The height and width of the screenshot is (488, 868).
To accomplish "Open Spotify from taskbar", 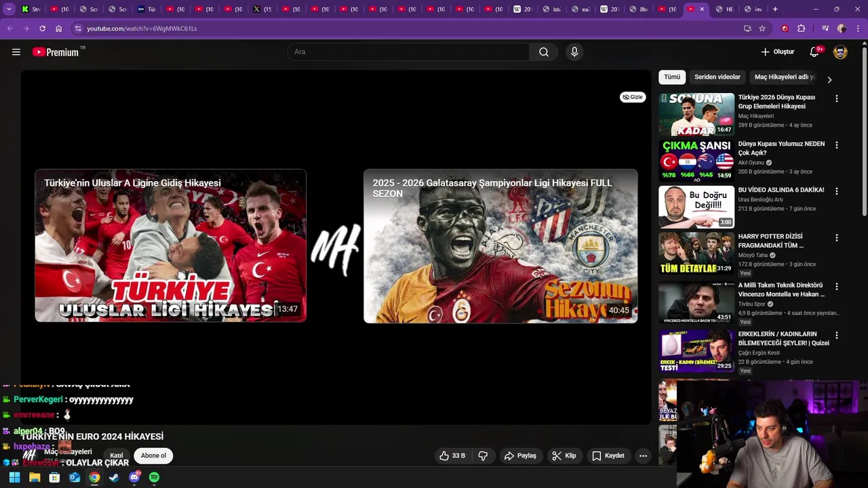I will click(x=154, y=477).
